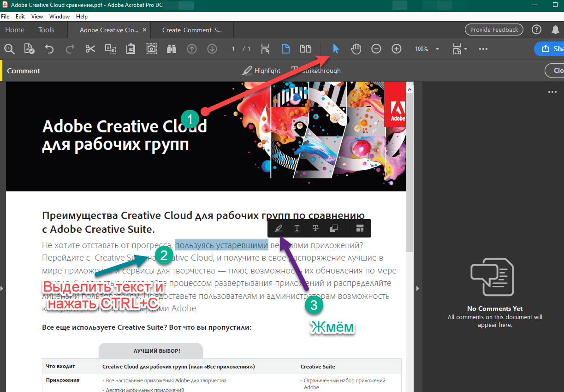The height and width of the screenshot is (392, 564).
Task: Switch to the Create_Comment_S... tab
Action: point(192,30)
